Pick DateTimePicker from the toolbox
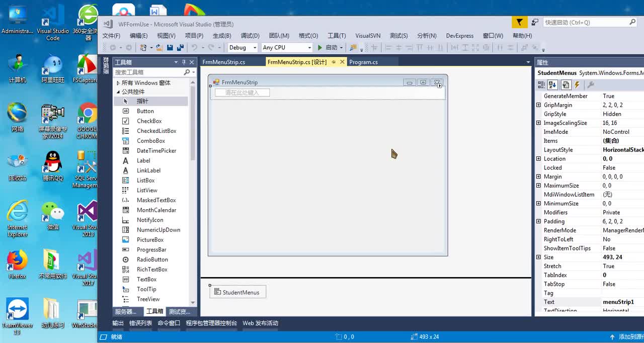Image resolution: width=644 pixels, height=343 pixels. pos(156,151)
